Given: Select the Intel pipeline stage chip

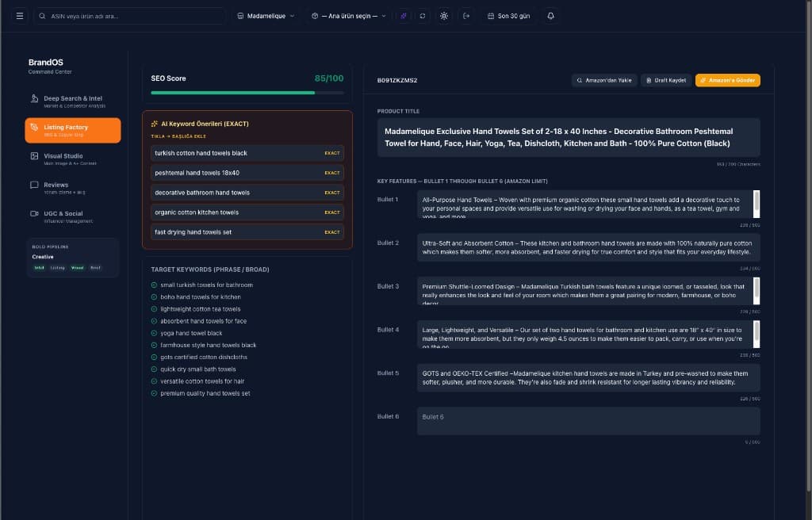Looking at the screenshot, I should tap(40, 268).
